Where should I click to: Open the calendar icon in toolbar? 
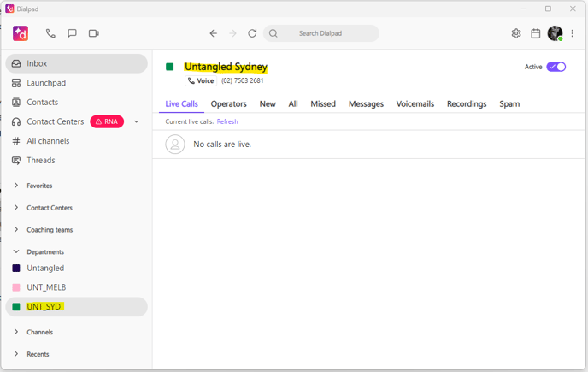(x=536, y=33)
